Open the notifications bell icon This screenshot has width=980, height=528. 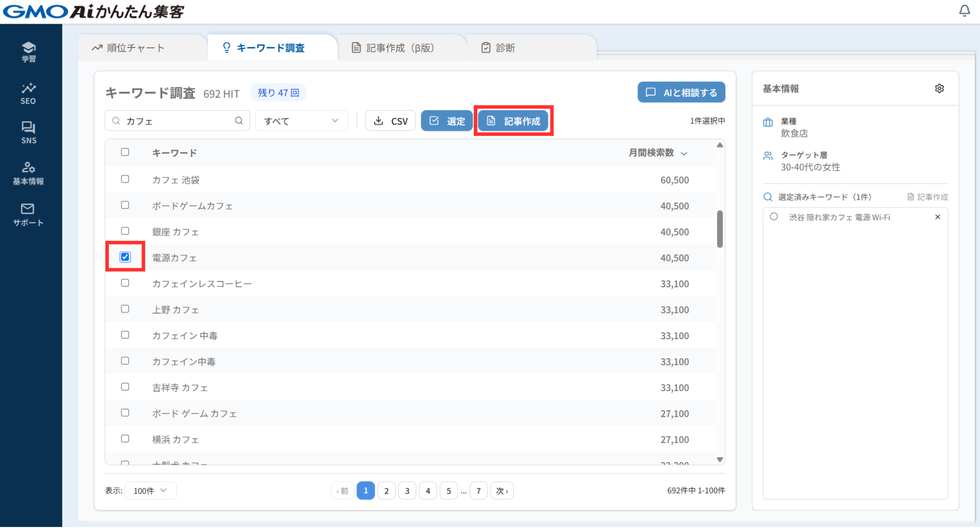pyautogui.click(x=964, y=11)
